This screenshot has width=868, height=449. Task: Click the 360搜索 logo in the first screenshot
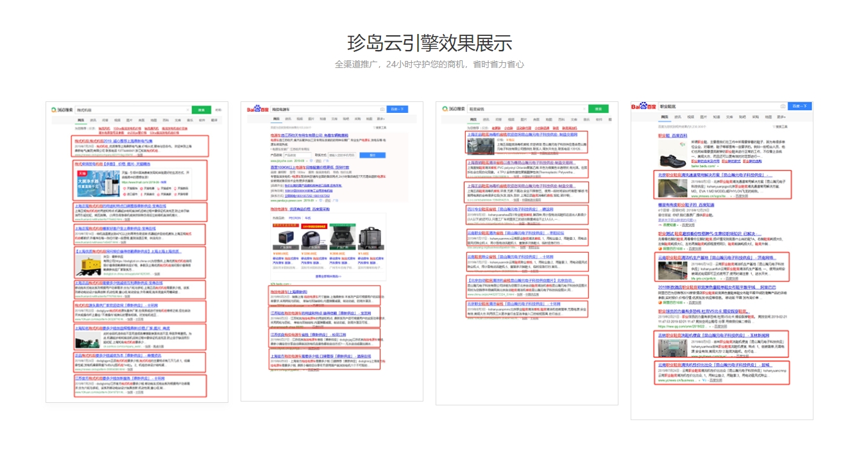pyautogui.click(x=62, y=110)
